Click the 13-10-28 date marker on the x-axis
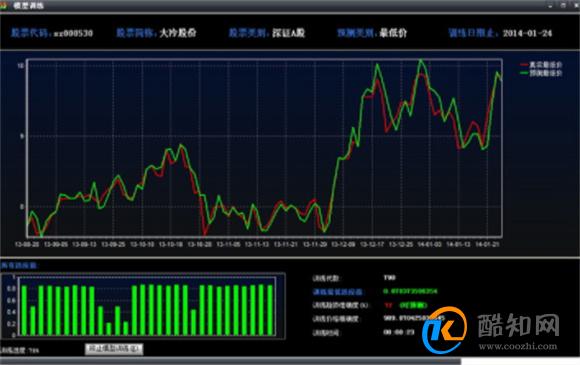580x365 pixels. [199, 244]
